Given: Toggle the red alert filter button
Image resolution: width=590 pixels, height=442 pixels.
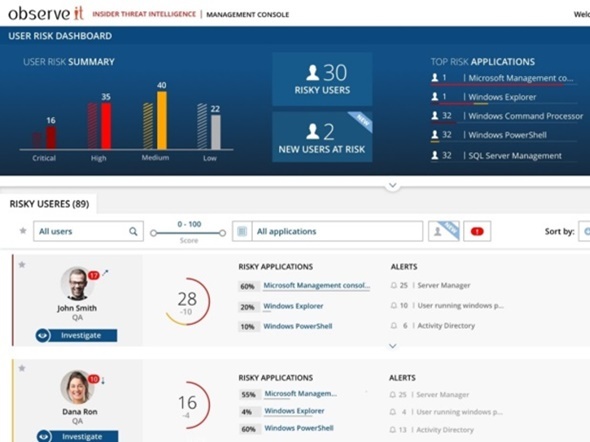Looking at the screenshot, I should click(477, 231).
